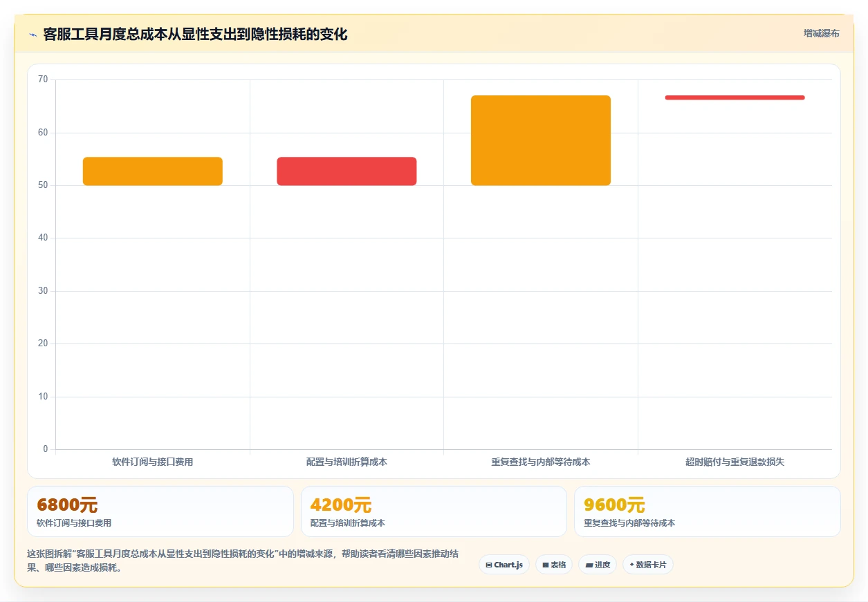868x602 pixels.
Task: Open the 4200元 data card
Action: [x=434, y=511]
